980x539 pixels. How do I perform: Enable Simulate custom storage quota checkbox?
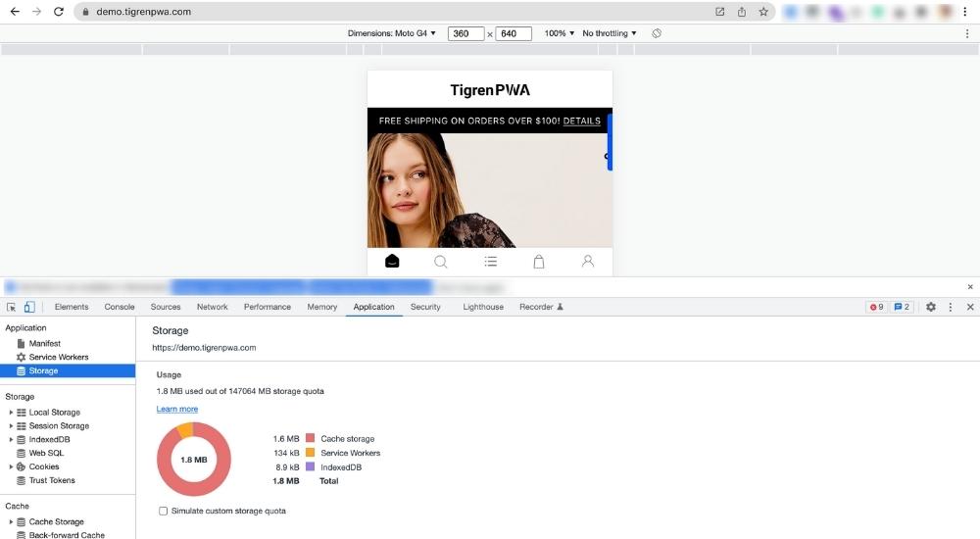point(164,511)
